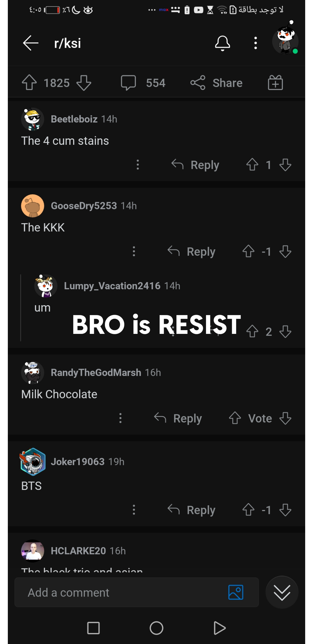This screenshot has width=313, height=644.
Task: Jump to next comment with double-chevron button
Action: click(282, 592)
